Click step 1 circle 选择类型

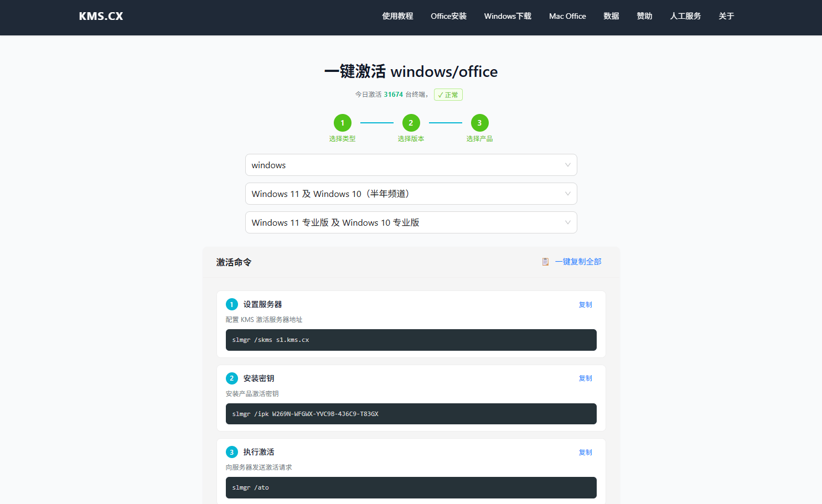tap(343, 123)
